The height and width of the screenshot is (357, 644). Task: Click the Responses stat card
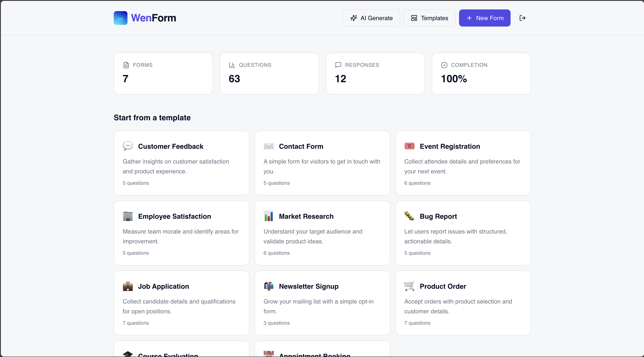[375, 74]
